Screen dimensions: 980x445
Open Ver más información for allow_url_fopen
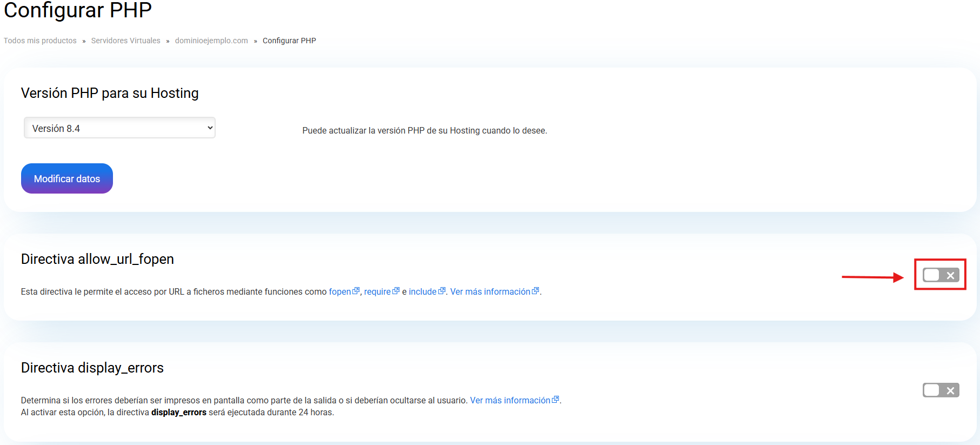490,292
